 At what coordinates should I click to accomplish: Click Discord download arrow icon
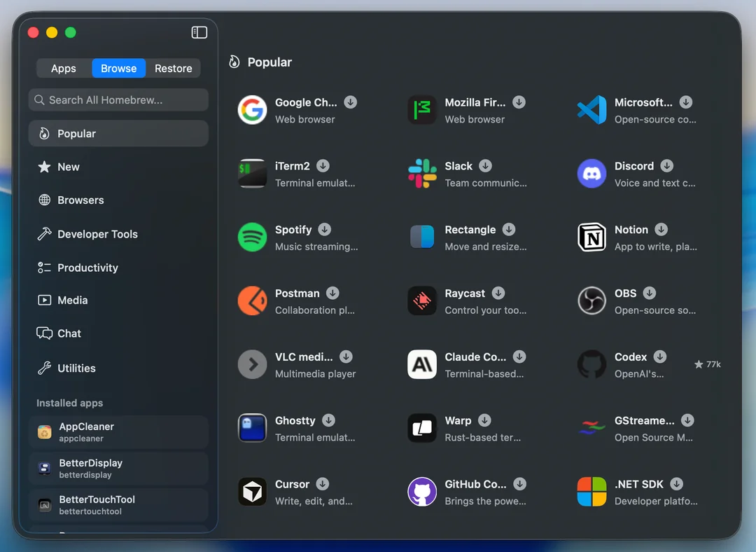[667, 166]
